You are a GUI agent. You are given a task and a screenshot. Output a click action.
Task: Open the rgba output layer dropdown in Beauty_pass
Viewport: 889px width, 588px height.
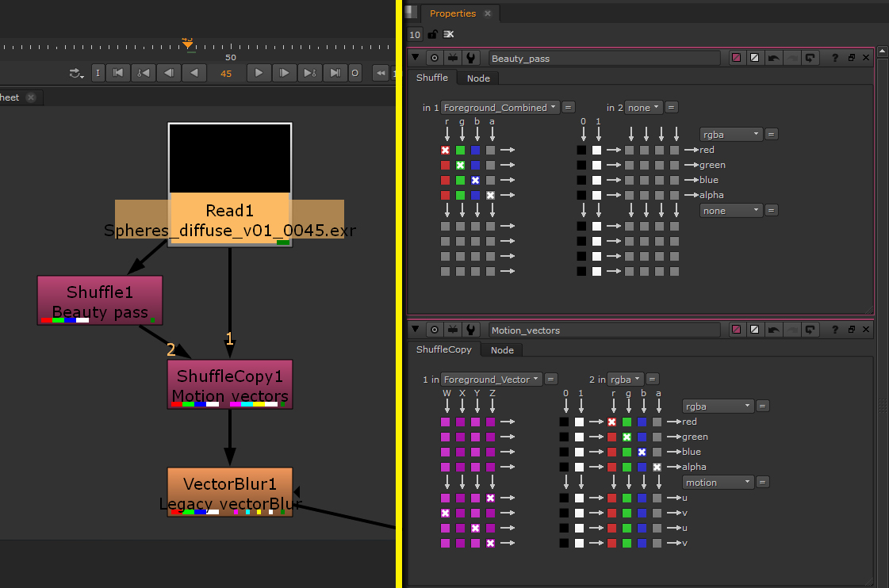[x=730, y=134]
